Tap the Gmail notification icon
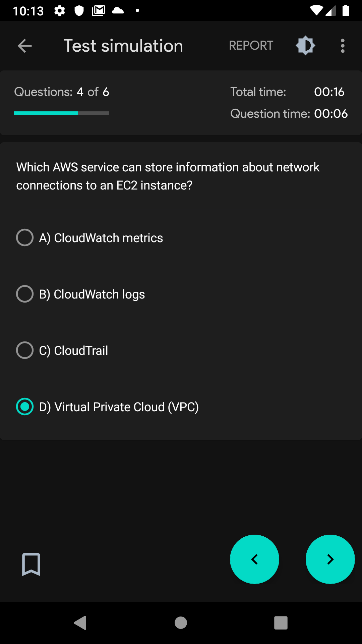 (98, 11)
